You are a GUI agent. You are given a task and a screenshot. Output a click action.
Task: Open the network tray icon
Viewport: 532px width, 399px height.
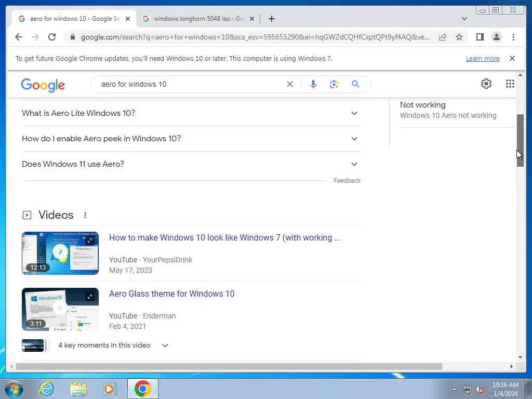pos(467,389)
